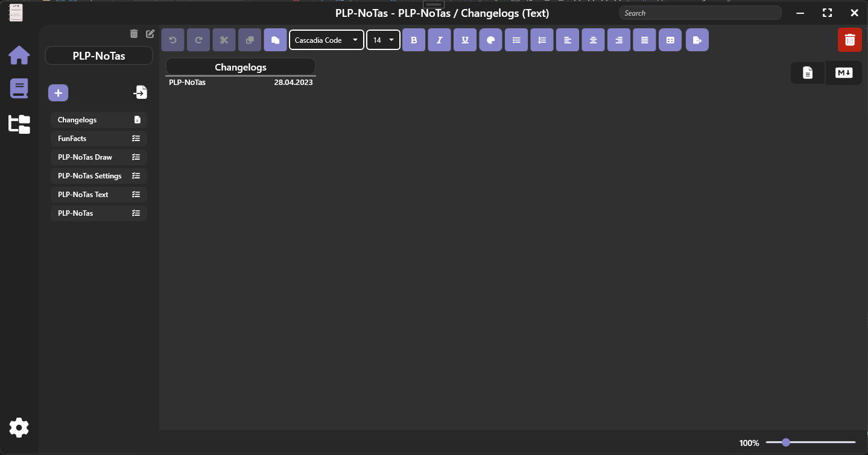Add a new note with the plus button
This screenshot has width=868, height=455.
click(x=58, y=92)
